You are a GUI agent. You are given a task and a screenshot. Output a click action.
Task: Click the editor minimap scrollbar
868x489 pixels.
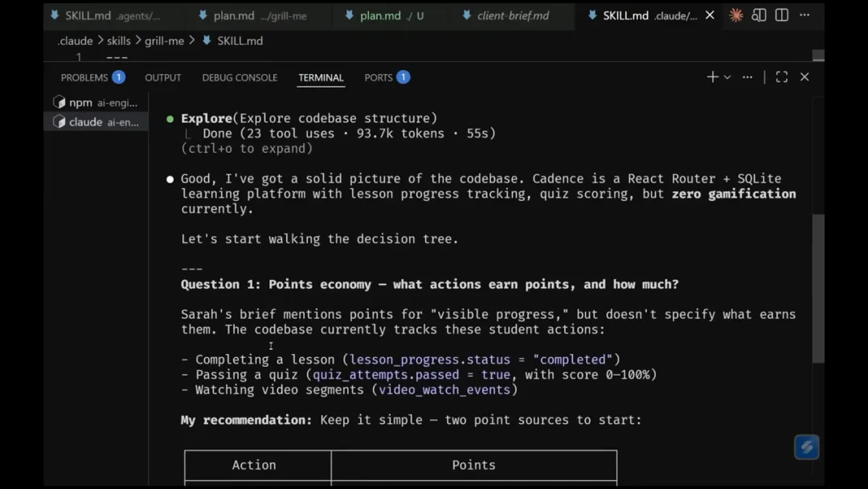818,55
